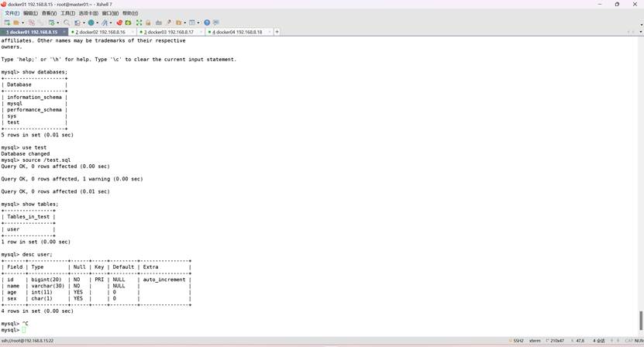Click ssh://root@192.168.8.15:22 in status bar
The width and height of the screenshot is (644, 347).
tap(28, 341)
